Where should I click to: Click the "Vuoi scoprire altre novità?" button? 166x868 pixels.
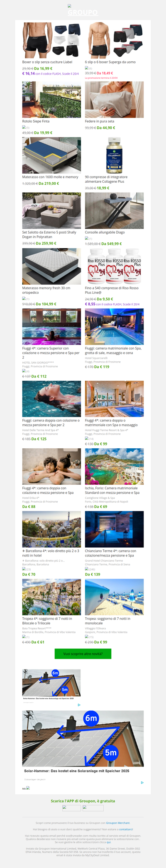coord(83,654)
